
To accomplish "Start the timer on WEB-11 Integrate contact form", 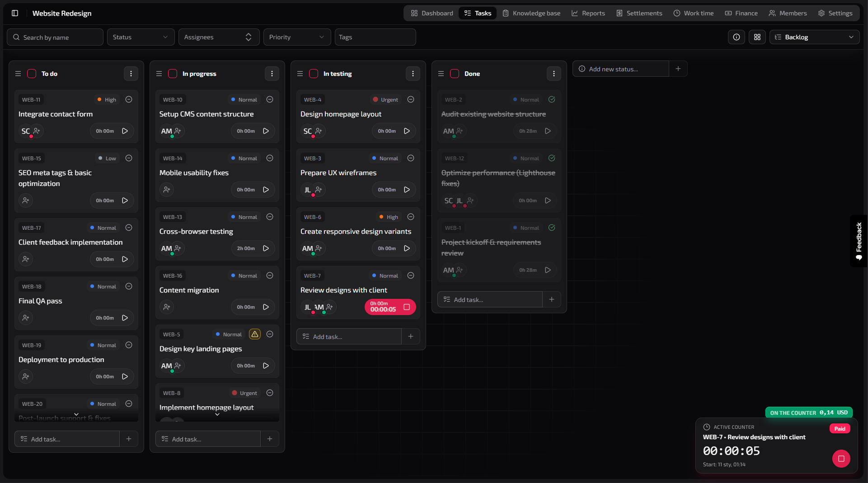I will click(125, 131).
